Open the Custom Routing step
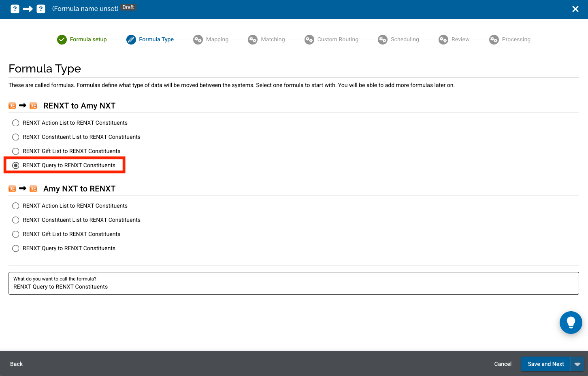Viewport: 588px width, 376px height. [x=338, y=39]
